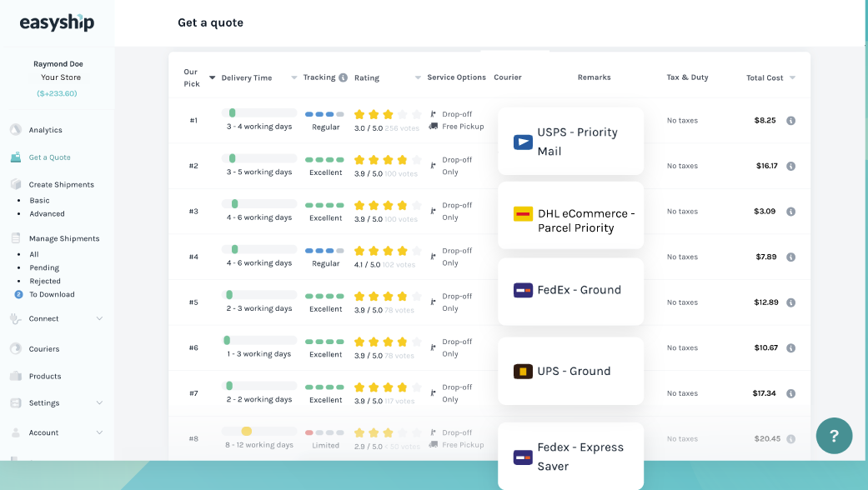Image resolution: width=868 pixels, height=490 pixels.
Task: Click the USPS Priority Mail logo
Action: (523, 142)
